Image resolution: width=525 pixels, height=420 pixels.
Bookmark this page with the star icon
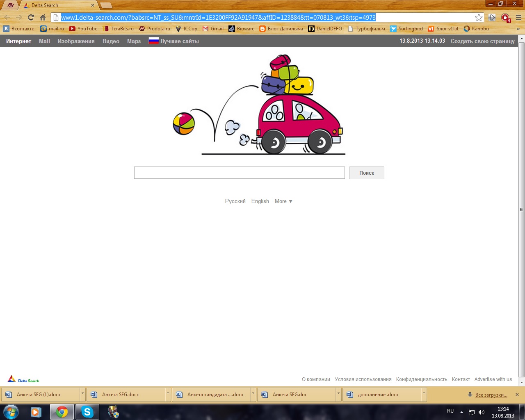click(x=479, y=17)
